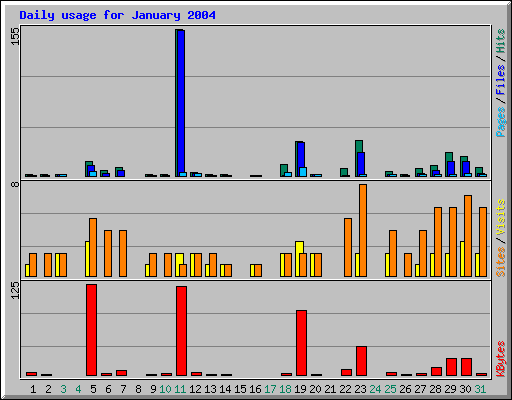Click the Hits legend label
Screen dimensions: 512x400
click(x=501, y=41)
